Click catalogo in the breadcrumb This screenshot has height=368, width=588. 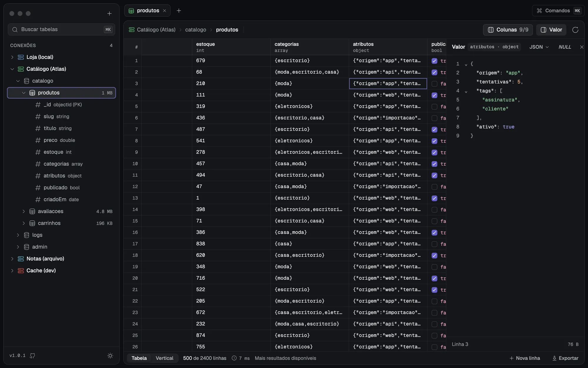[196, 30]
